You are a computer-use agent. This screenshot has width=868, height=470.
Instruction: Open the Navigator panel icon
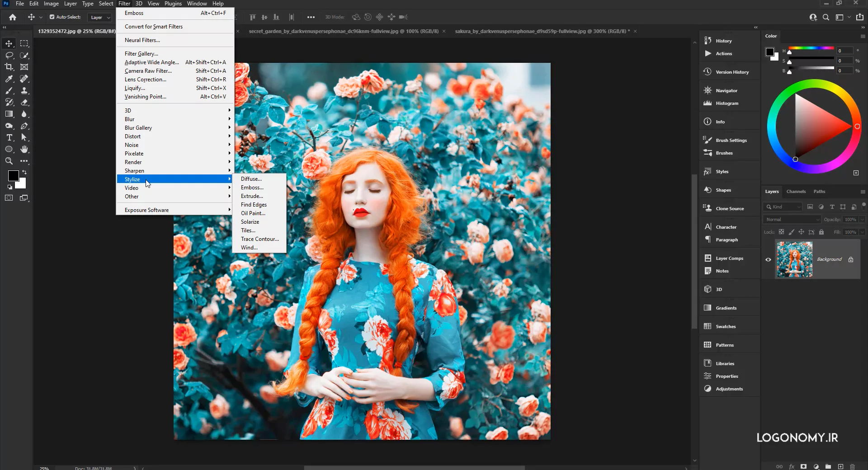(708, 90)
